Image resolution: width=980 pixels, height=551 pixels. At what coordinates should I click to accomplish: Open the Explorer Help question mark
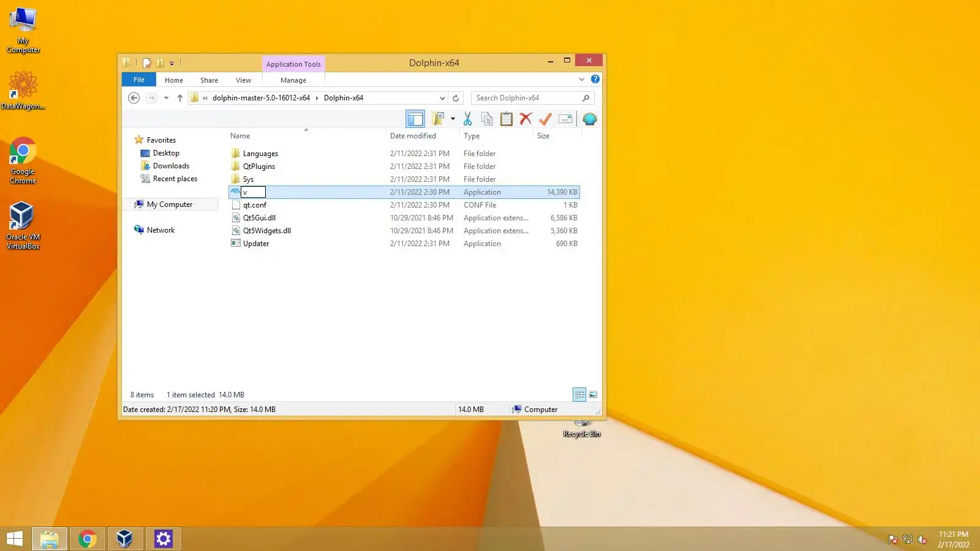pos(595,79)
